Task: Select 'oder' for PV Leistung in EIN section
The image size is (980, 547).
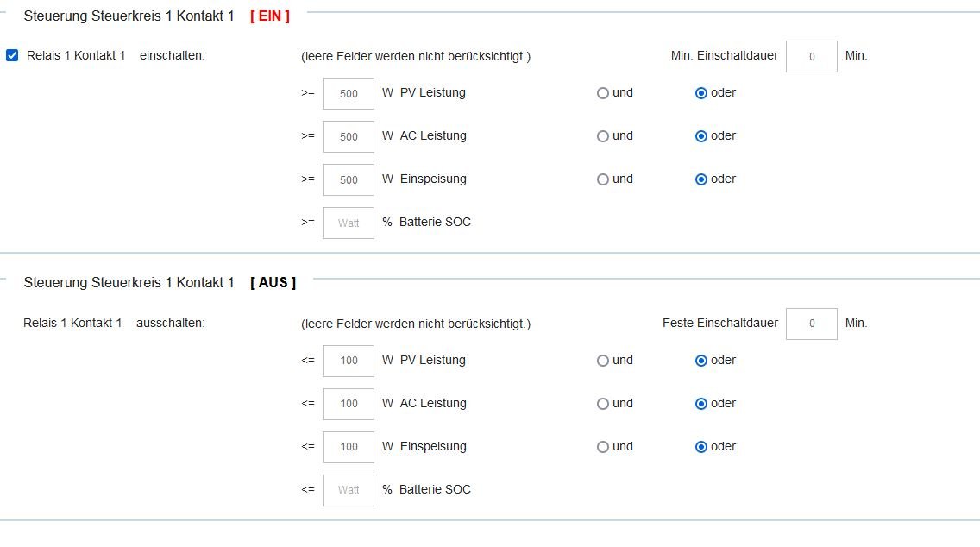Action: coord(701,93)
